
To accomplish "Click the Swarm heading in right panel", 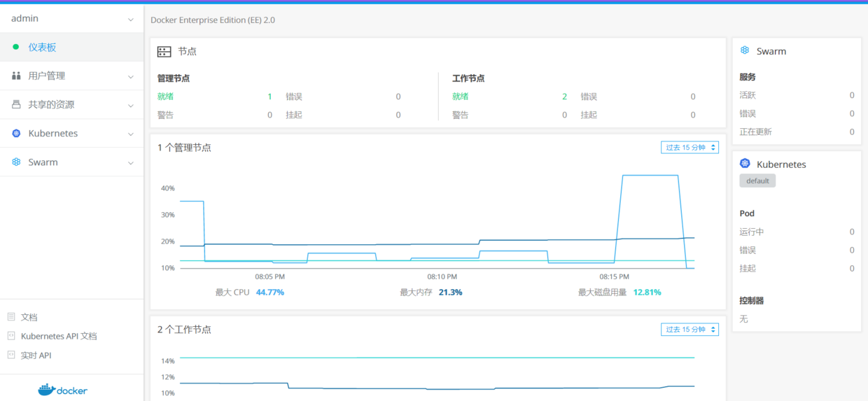I will (771, 51).
